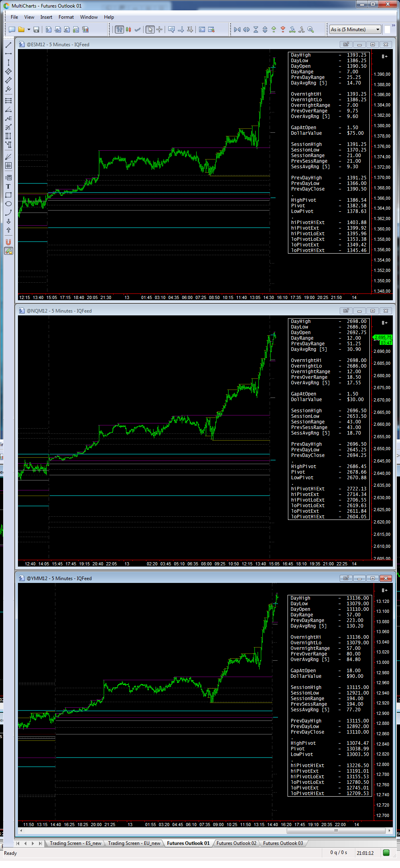Viewport: 400px width, 868px height.
Task: Toggle the arrow Pointer mode button
Action: [x=150, y=30]
